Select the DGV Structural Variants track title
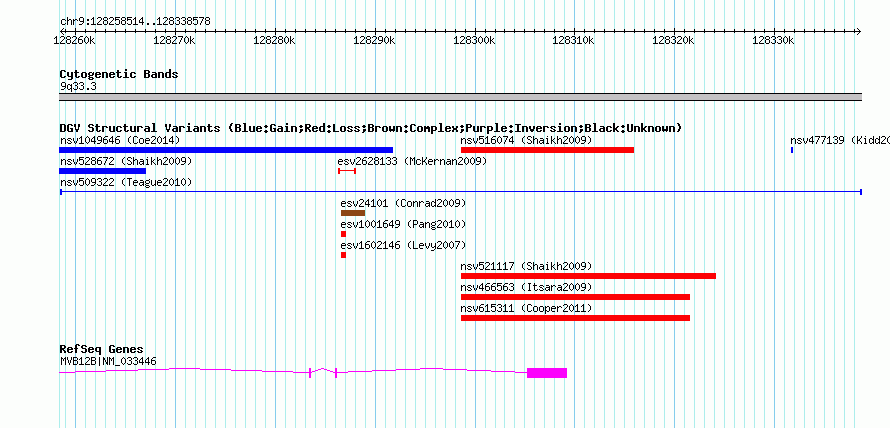 371,128
